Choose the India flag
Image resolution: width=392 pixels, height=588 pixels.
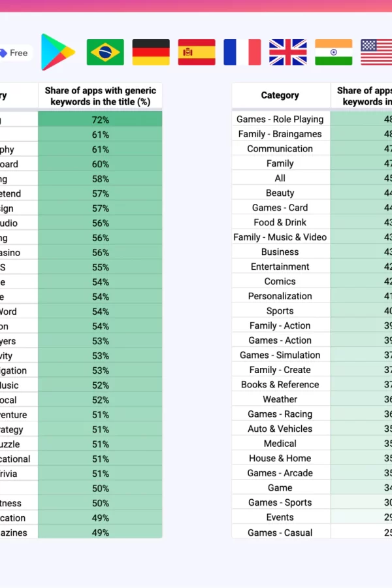pos(333,52)
